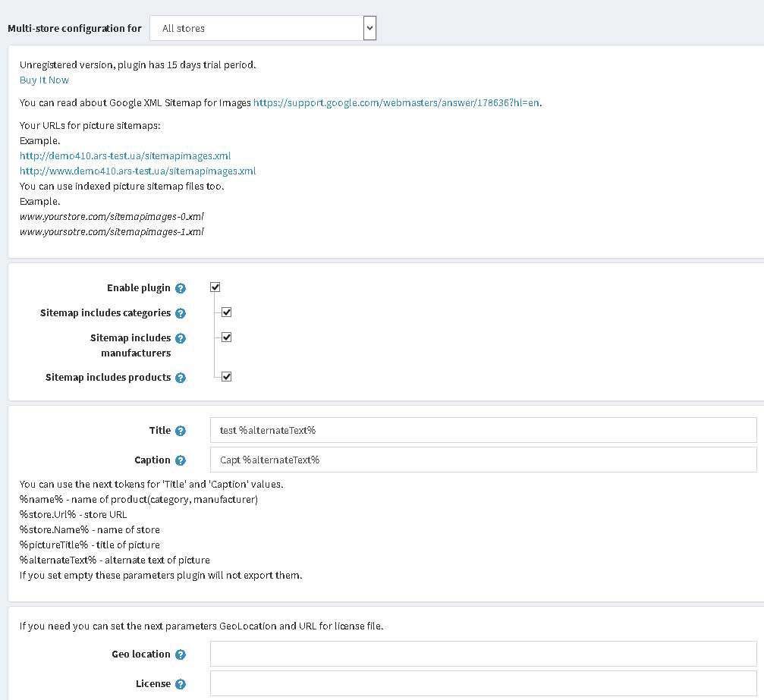This screenshot has height=700, width=764.
Task: Click help icon next to Enable plugin
Action: [181, 288]
